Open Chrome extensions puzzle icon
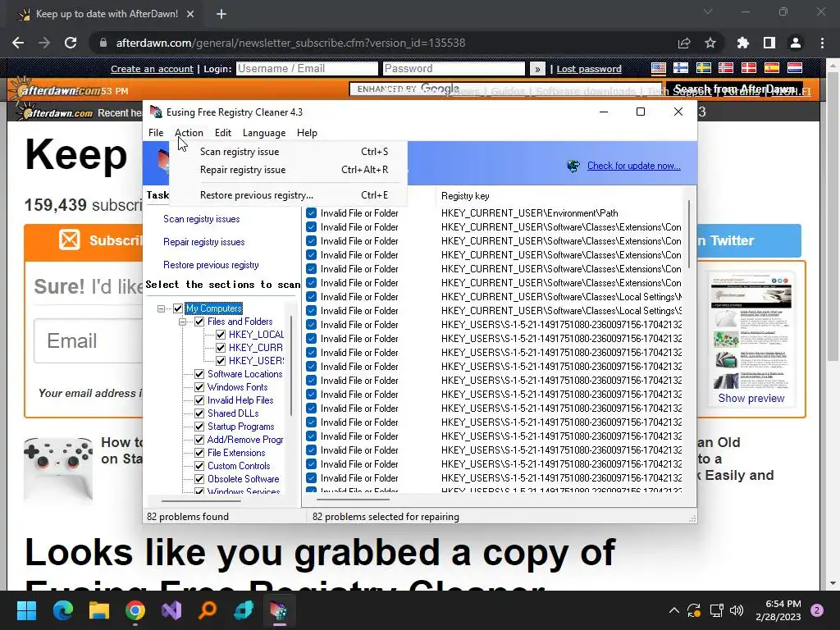The width and height of the screenshot is (840, 630). [742, 43]
